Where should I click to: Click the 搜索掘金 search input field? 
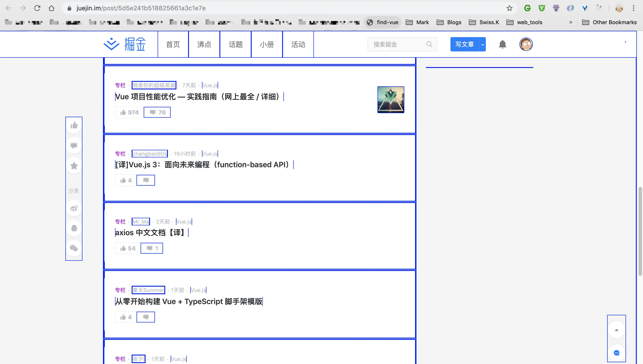click(x=398, y=44)
